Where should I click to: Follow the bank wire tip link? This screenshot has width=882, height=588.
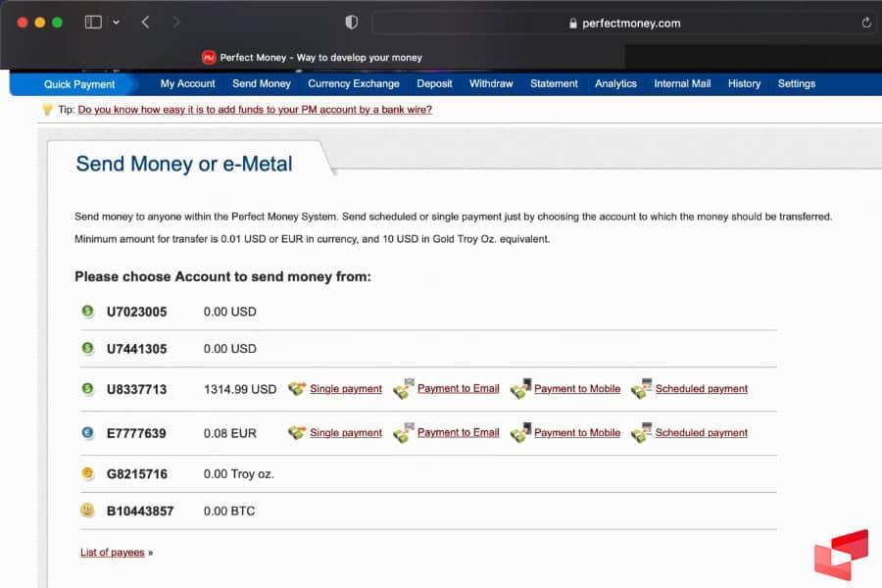pos(255,109)
